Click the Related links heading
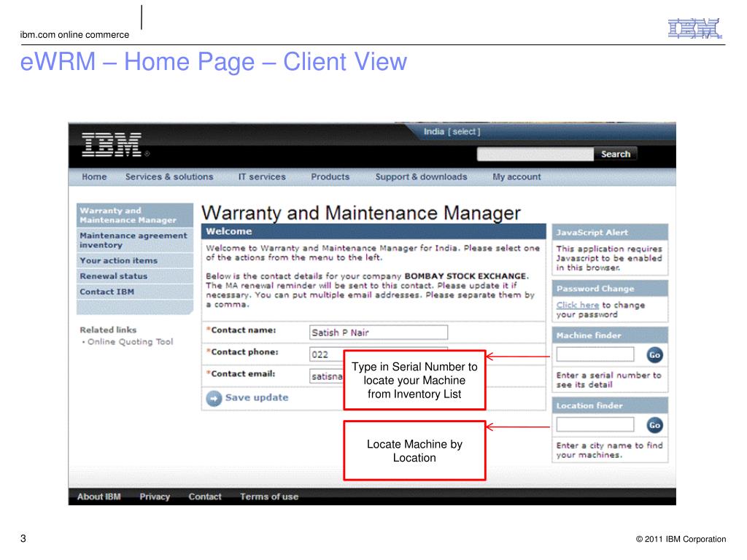 click(x=108, y=330)
